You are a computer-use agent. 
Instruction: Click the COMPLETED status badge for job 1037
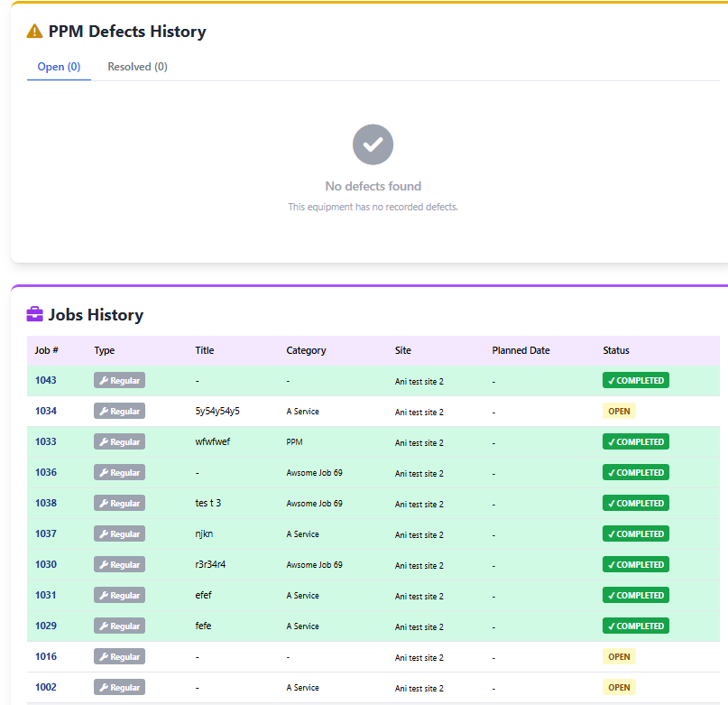tap(636, 533)
